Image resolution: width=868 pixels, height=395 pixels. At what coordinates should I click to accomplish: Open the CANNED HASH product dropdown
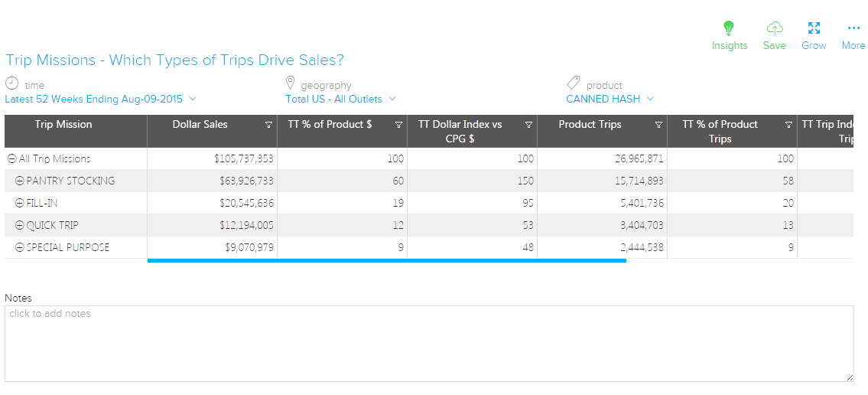(610, 99)
